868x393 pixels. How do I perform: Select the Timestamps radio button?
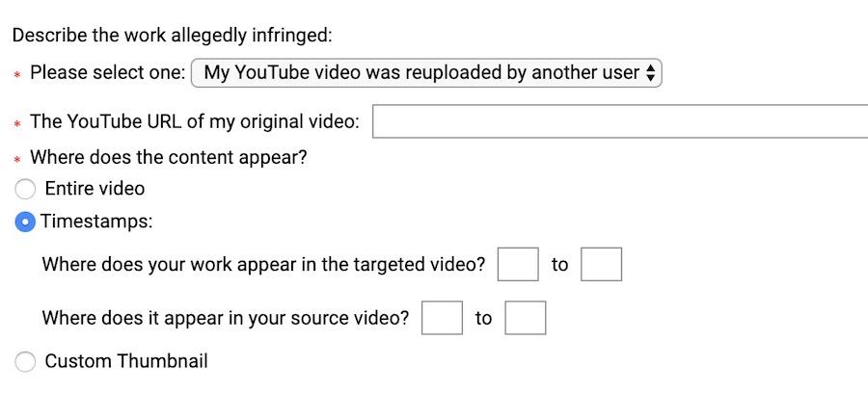point(27,222)
